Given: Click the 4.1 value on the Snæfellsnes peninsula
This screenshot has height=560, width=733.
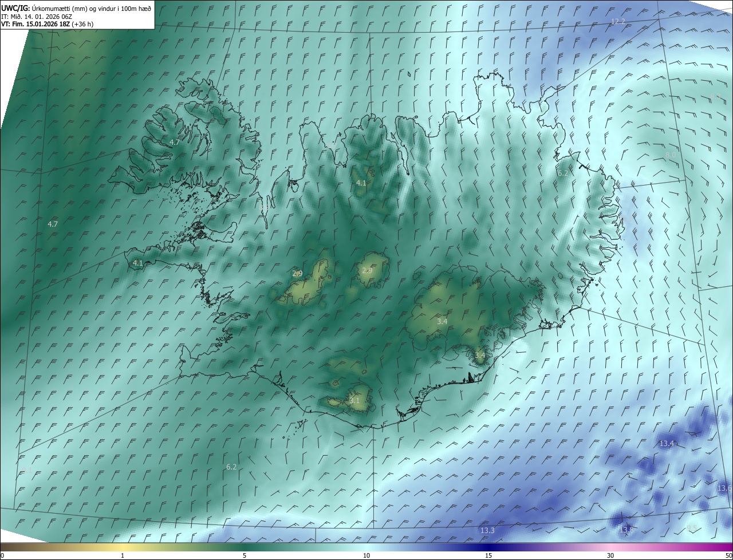Looking at the screenshot, I should tap(137, 263).
